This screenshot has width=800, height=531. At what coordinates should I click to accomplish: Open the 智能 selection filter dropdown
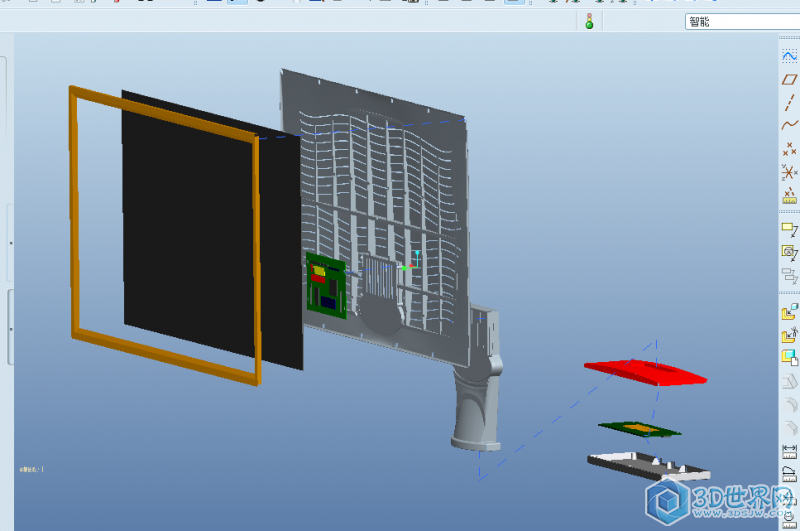point(742,21)
